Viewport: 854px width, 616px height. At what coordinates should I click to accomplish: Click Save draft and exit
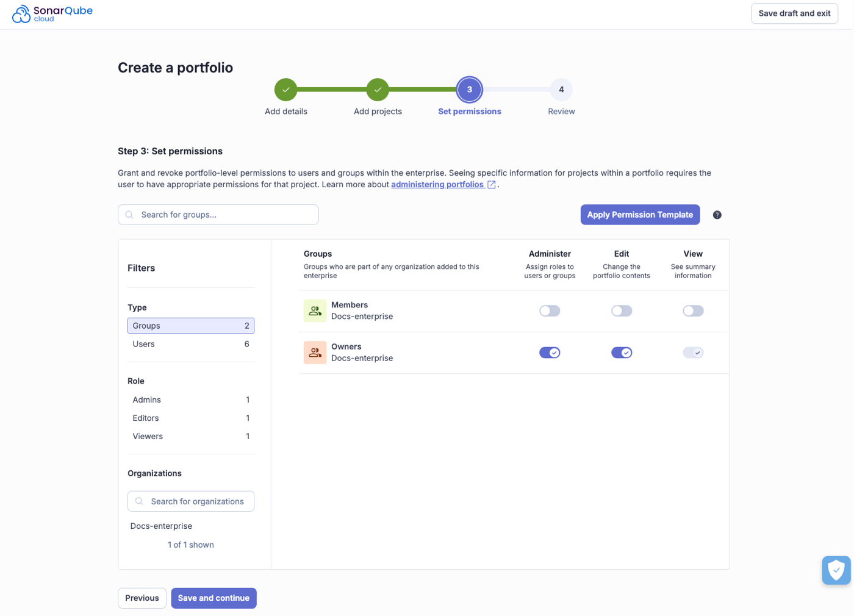(794, 13)
